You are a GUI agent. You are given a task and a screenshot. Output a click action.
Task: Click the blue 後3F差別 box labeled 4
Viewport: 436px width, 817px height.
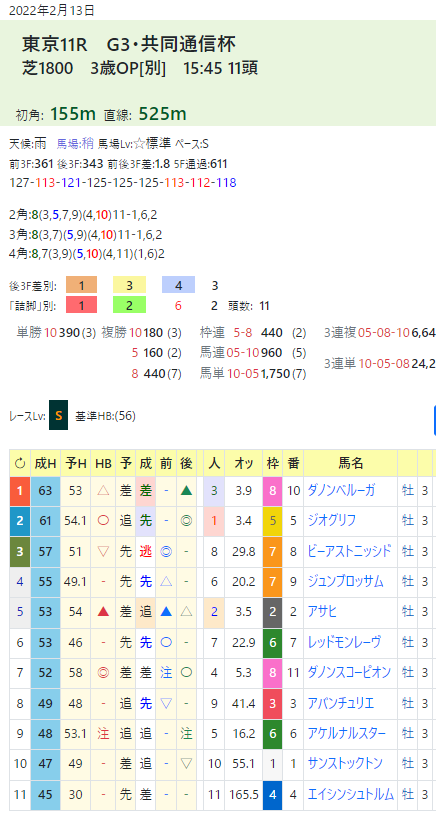pyautogui.click(x=178, y=285)
